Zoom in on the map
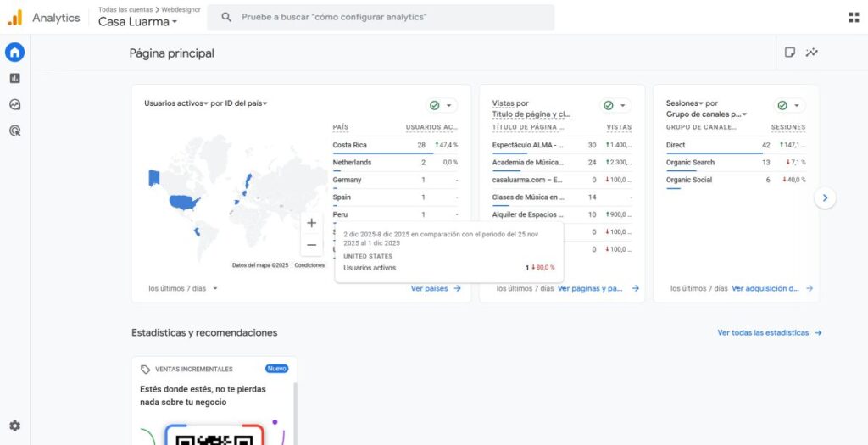 click(311, 223)
